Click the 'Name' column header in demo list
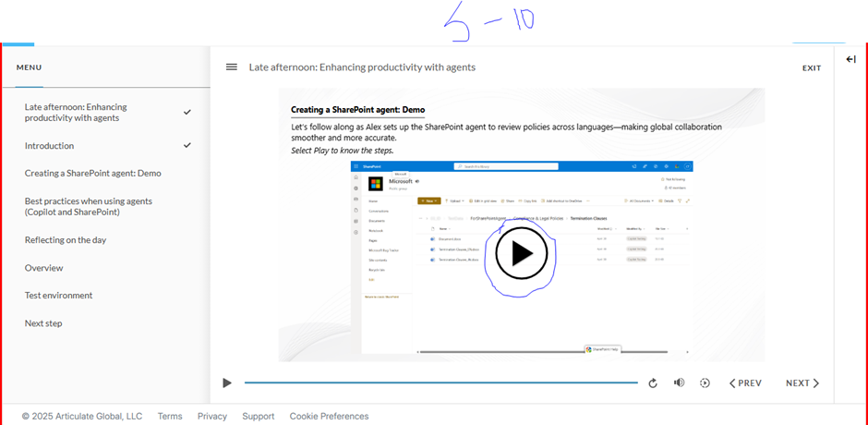Screen dimensions: 868x425 coord(443,229)
